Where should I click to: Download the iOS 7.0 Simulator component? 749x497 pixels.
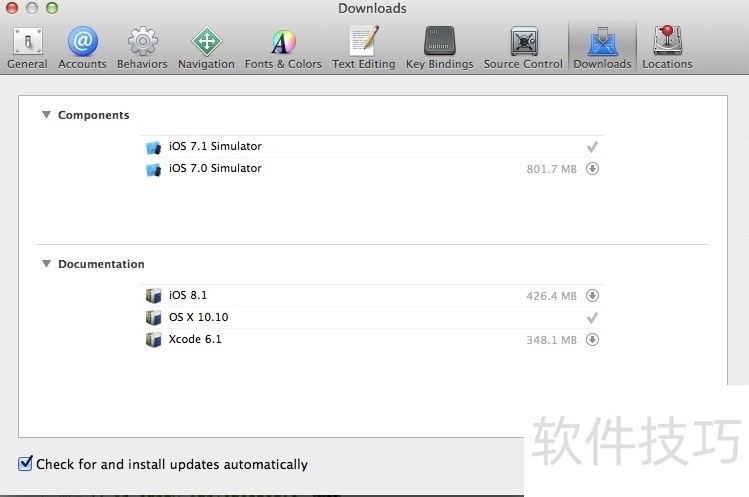[x=592, y=169]
